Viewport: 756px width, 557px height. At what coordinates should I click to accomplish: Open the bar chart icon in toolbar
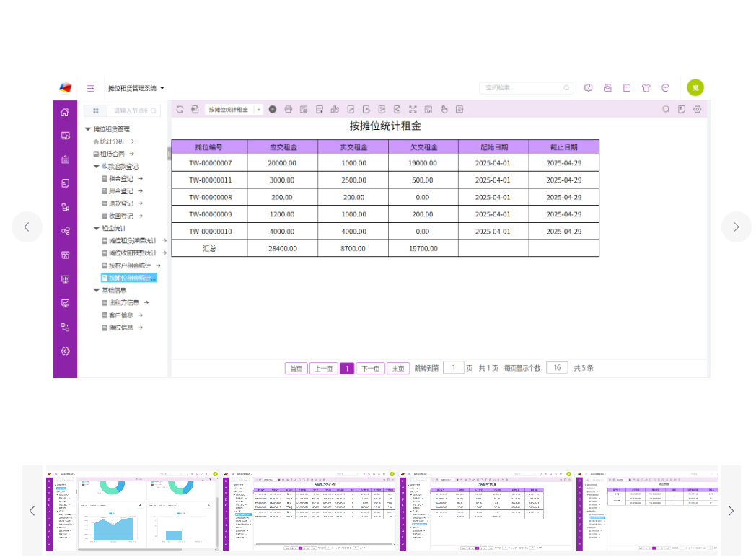click(335, 110)
